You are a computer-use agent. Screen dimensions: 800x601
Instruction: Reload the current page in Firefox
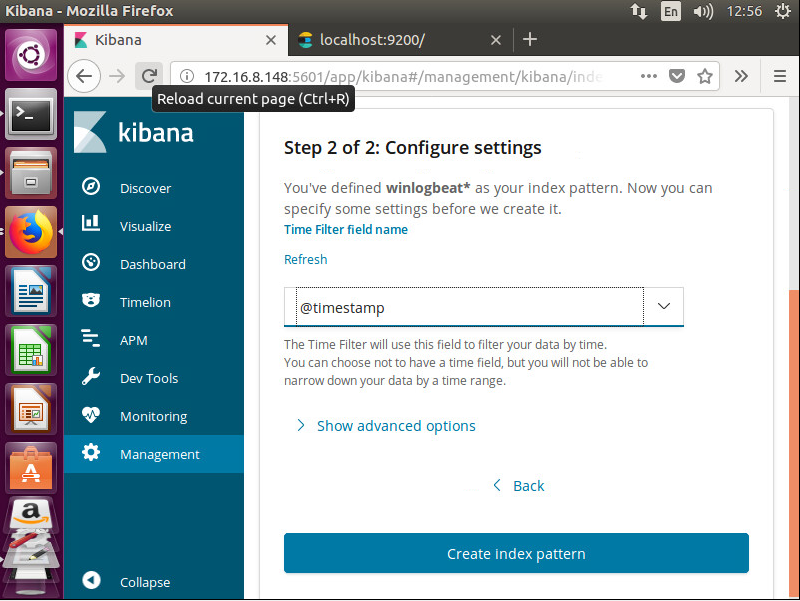149,77
